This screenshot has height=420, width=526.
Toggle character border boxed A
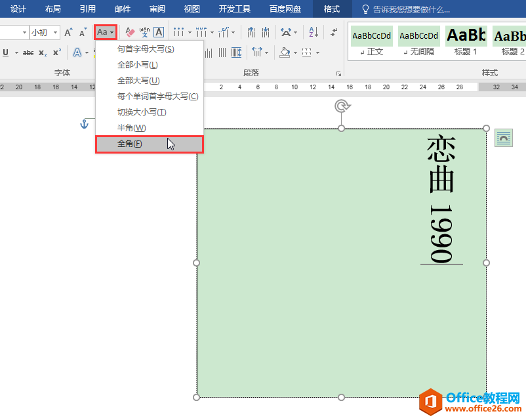(159, 33)
